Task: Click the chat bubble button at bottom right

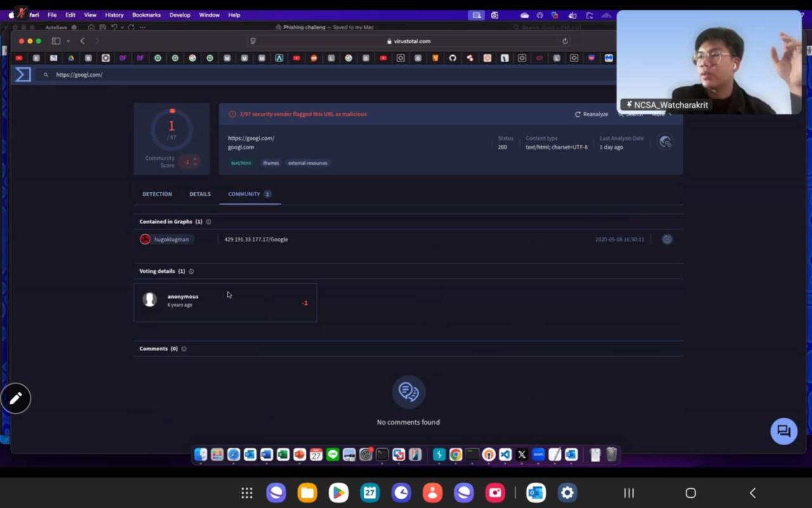Action: tap(783, 432)
